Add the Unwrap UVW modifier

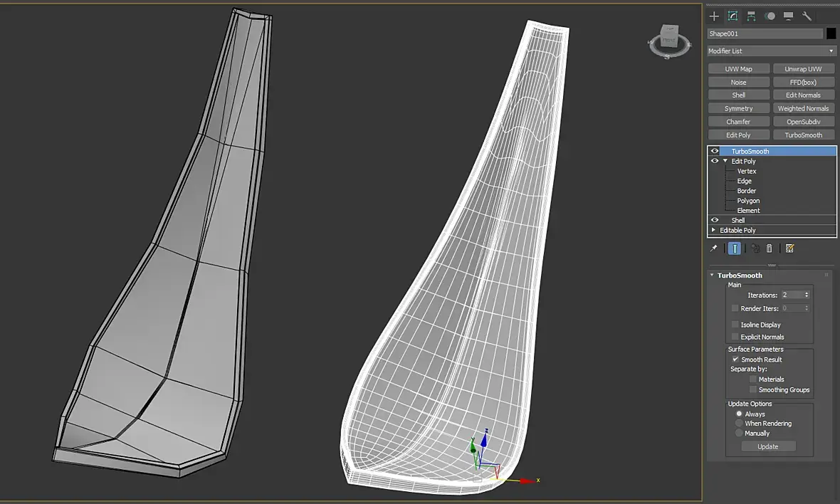point(803,68)
